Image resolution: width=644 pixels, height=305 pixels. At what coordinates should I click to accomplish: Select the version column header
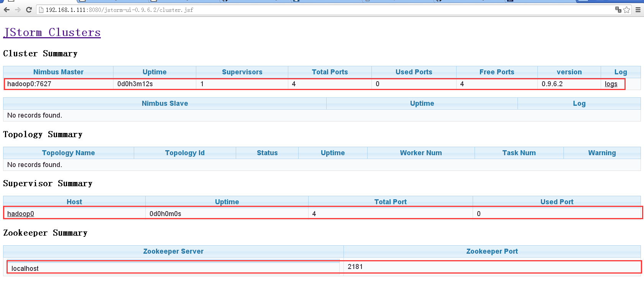click(569, 72)
